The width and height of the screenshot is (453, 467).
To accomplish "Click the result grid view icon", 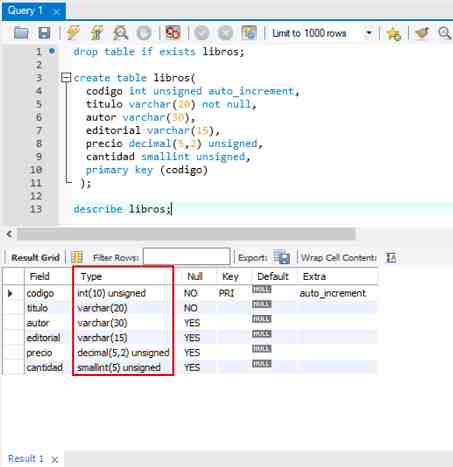I will coord(77,257).
